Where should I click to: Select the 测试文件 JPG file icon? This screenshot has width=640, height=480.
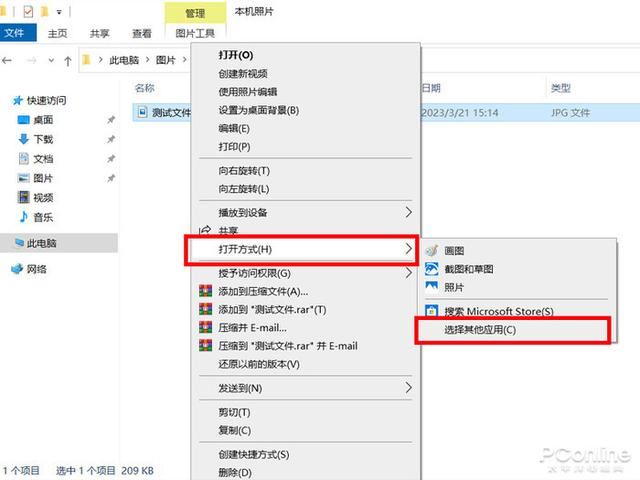[x=143, y=113]
